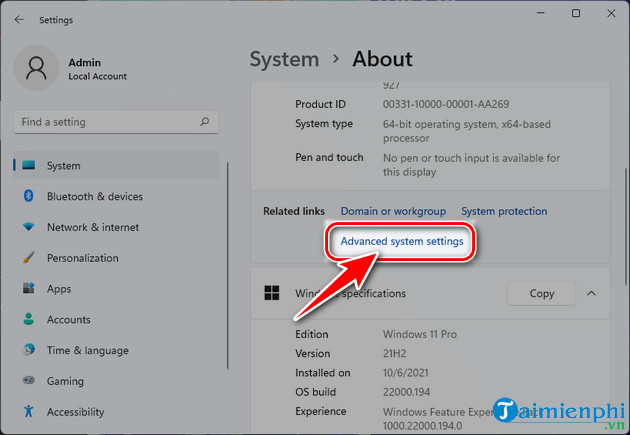The width and height of the screenshot is (630, 435).
Task: Select the Network wifi icon
Action: [x=29, y=227]
